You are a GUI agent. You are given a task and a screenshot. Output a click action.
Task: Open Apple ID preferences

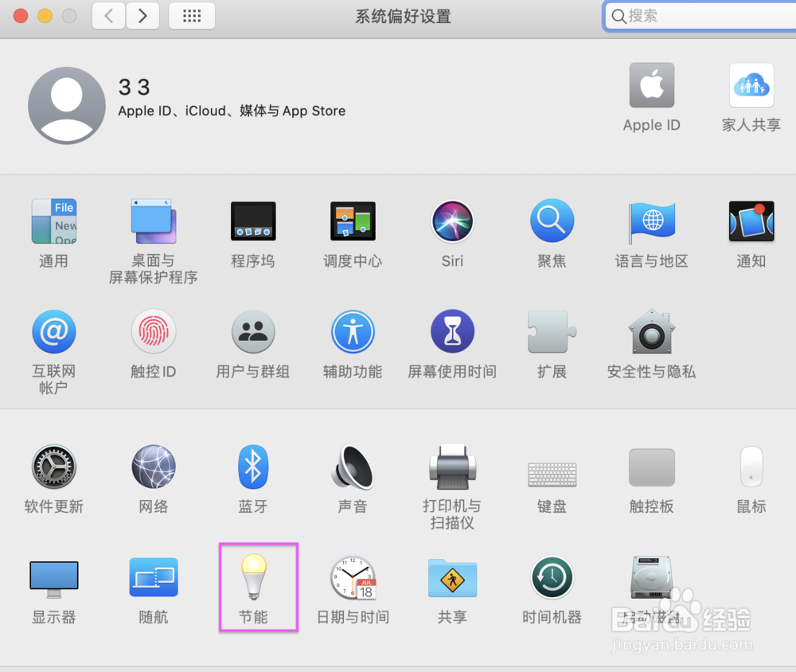(x=651, y=85)
